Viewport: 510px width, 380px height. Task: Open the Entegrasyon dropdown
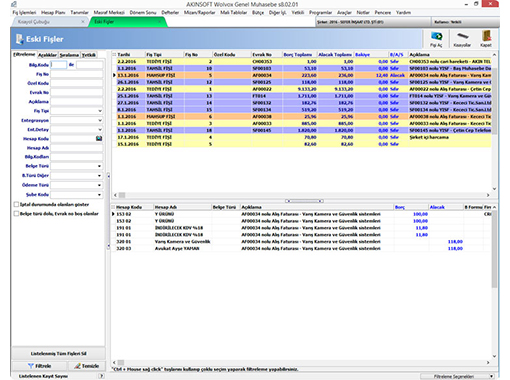pyautogui.click(x=100, y=120)
